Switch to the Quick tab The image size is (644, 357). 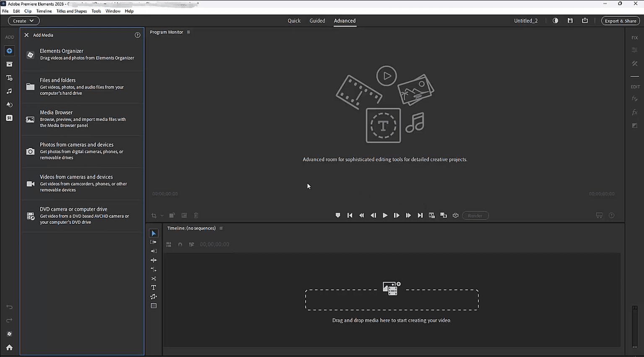(294, 21)
